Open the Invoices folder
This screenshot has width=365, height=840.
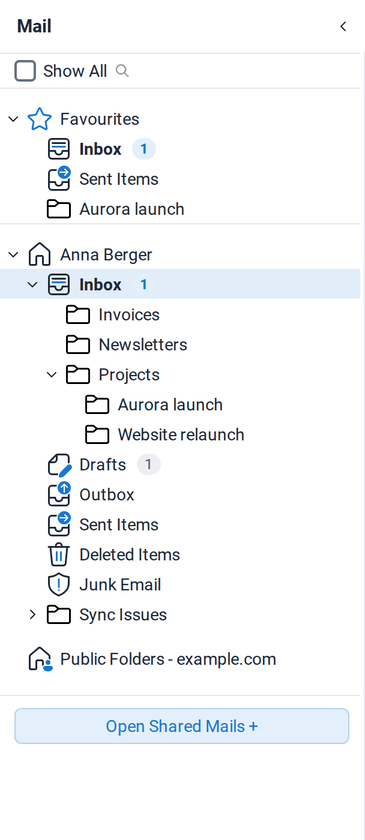point(129,314)
